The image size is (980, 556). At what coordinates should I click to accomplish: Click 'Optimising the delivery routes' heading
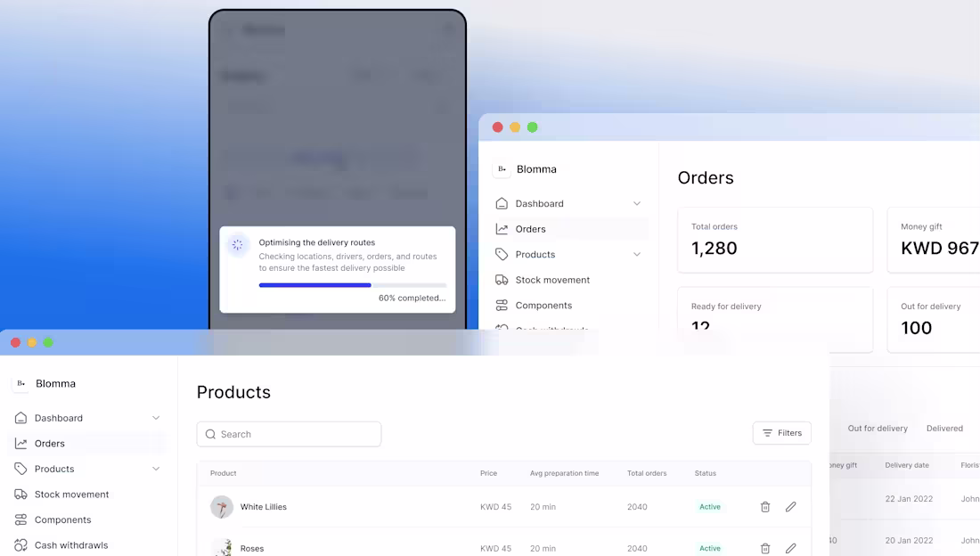pyautogui.click(x=317, y=242)
